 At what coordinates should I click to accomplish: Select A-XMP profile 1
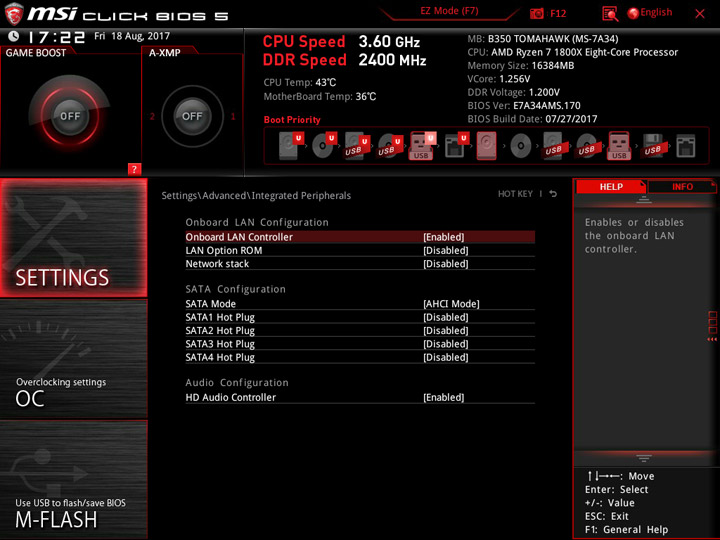pyautogui.click(x=233, y=116)
